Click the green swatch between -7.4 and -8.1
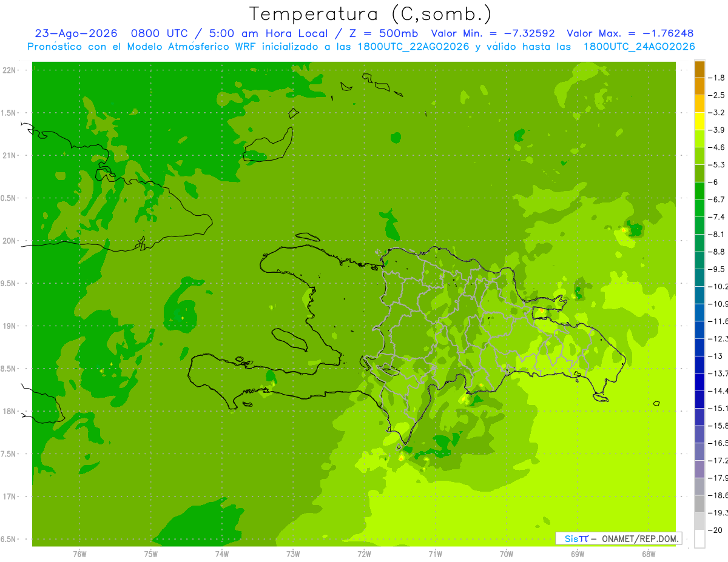The width and height of the screenshot is (728, 562). tap(699, 226)
